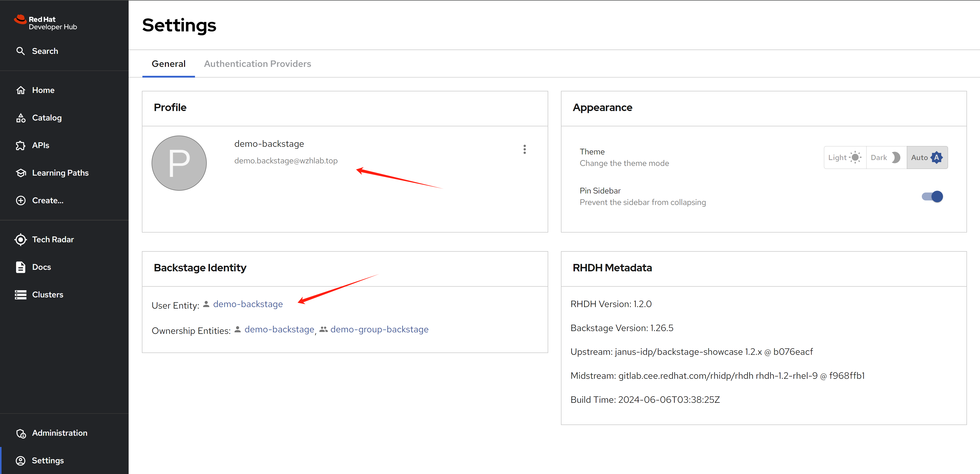Screen dimensions: 980x474
Task: Open Catalog from the sidebar
Action: click(x=46, y=118)
